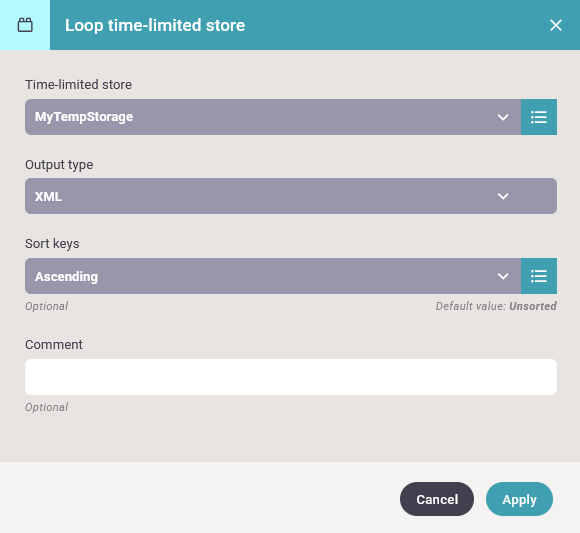Expand the XML output type chevron
This screenshot has height=533, width=580.
pos(503,196)
